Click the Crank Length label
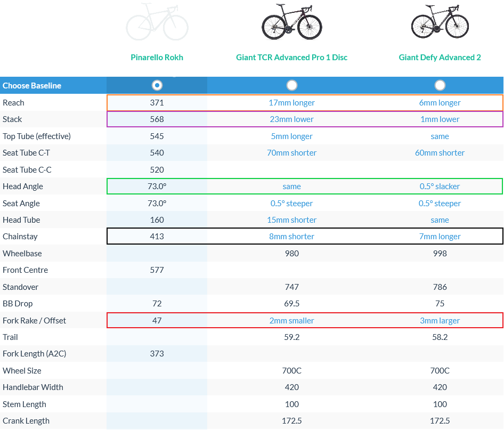Image resolution: width=504 pixels, height=430 pixels. (x=26, y=421)
